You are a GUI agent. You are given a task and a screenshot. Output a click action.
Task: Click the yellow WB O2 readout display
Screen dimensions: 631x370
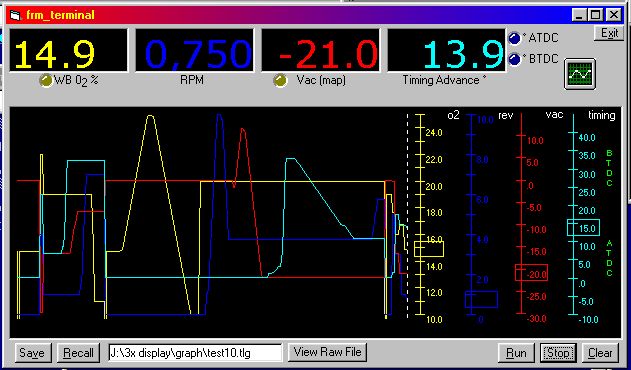pos(68,50)
